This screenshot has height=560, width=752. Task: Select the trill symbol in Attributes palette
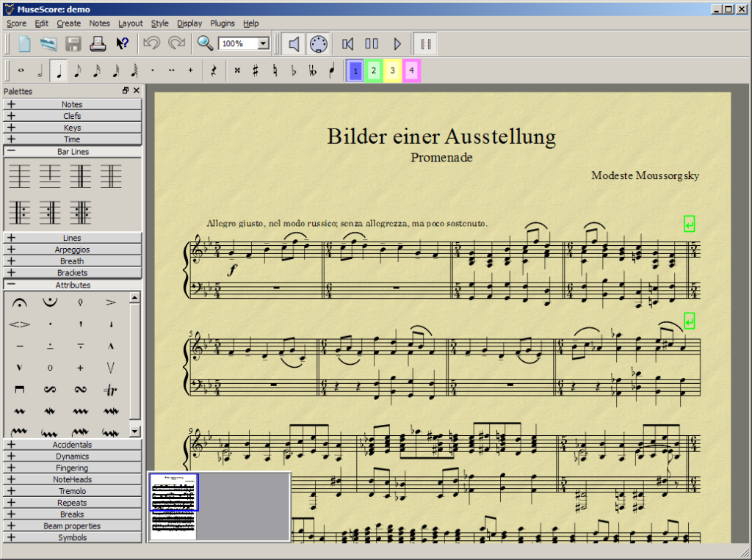[111, 390]
